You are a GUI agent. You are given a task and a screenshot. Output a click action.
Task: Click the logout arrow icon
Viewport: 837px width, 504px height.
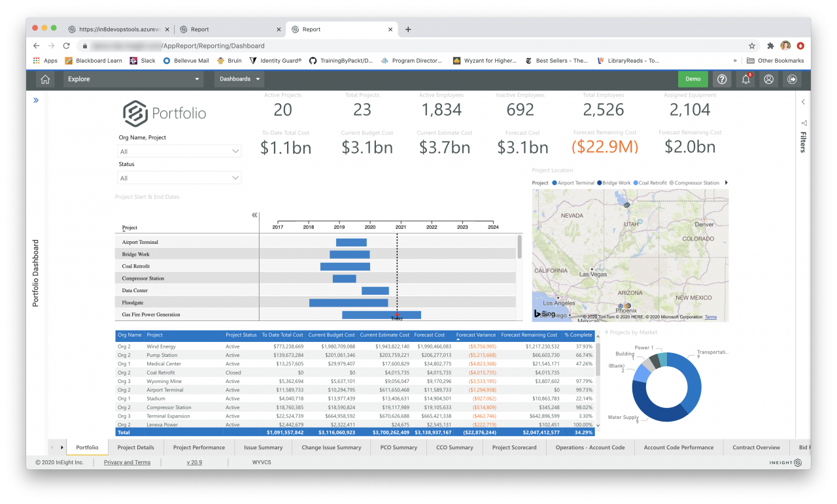[x=792, y=79]
